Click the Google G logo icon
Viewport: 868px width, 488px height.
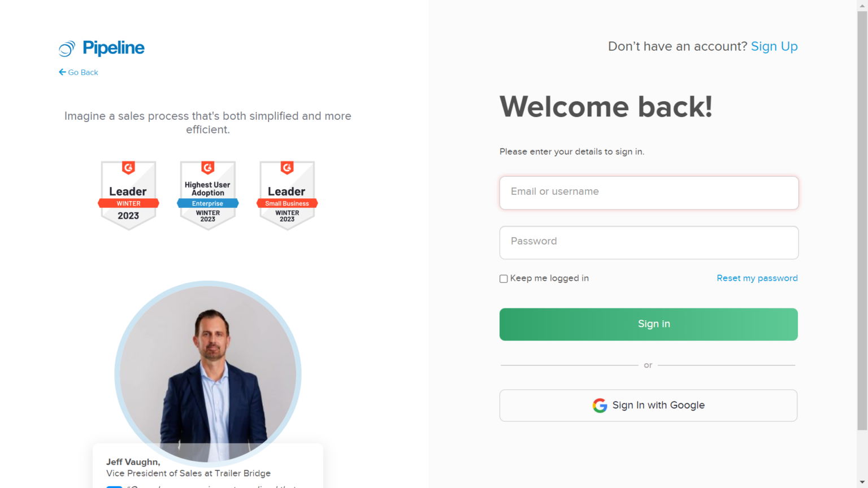[600, 406]
